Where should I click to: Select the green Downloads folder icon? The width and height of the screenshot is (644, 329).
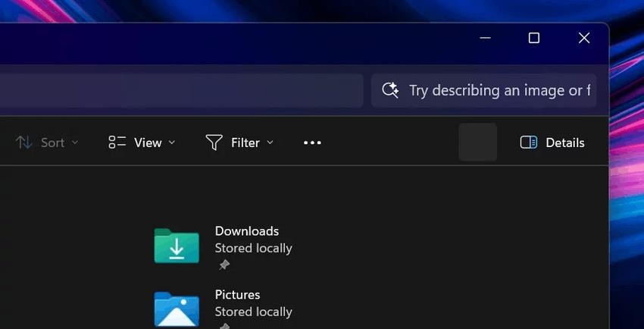pos(177,246)
